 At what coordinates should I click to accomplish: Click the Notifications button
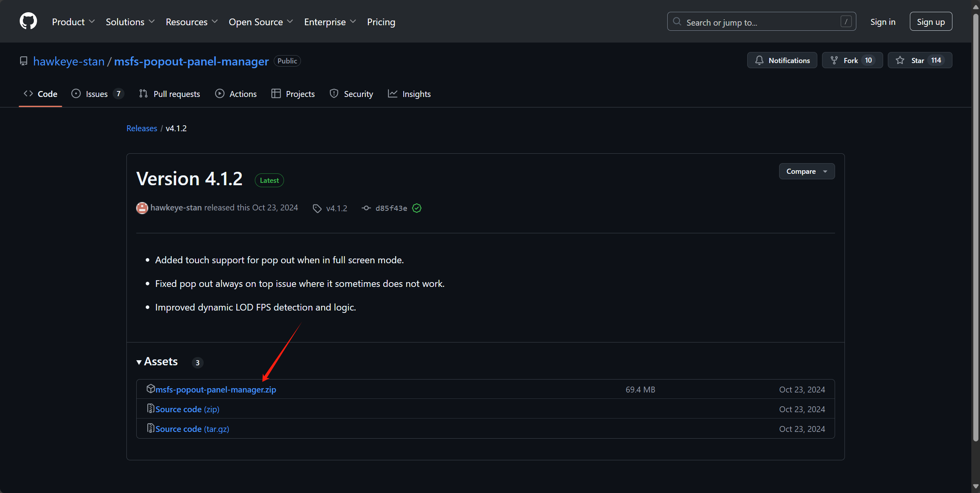pos(782,60)
